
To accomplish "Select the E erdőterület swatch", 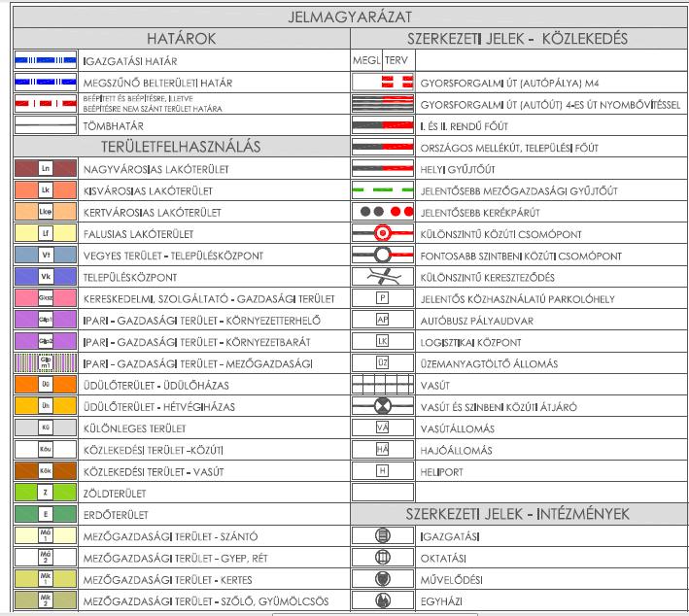I will point(46,514).
